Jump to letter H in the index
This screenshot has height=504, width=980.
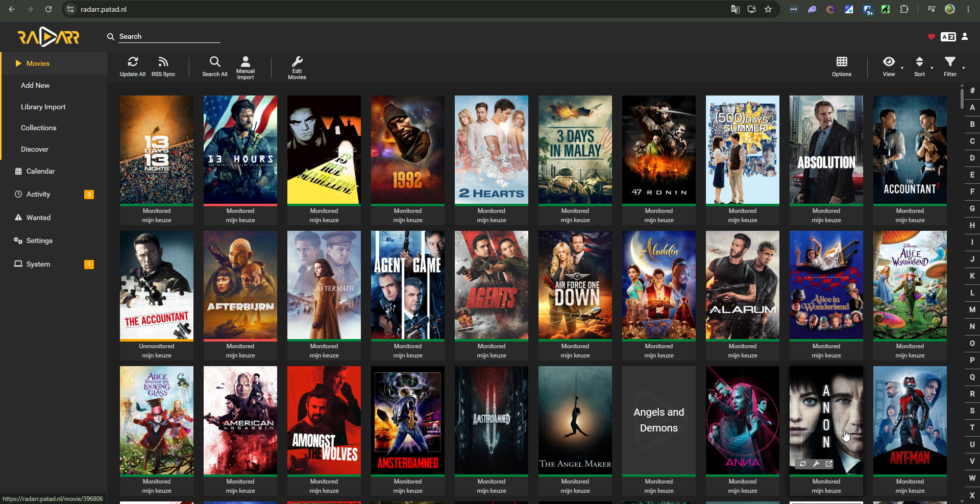tap(972, 225)
